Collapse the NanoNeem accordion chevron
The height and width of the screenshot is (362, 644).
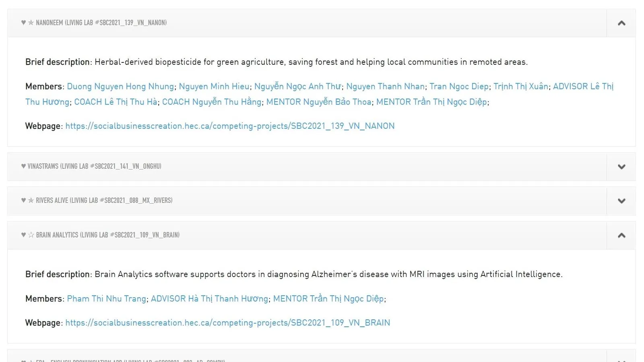(x=621, y=23)
